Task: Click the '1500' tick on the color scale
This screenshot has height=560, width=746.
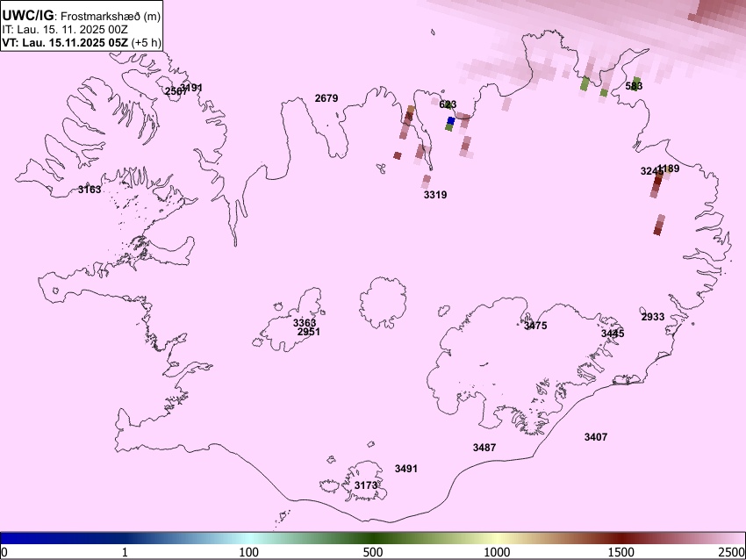Action: click(621, 552)
